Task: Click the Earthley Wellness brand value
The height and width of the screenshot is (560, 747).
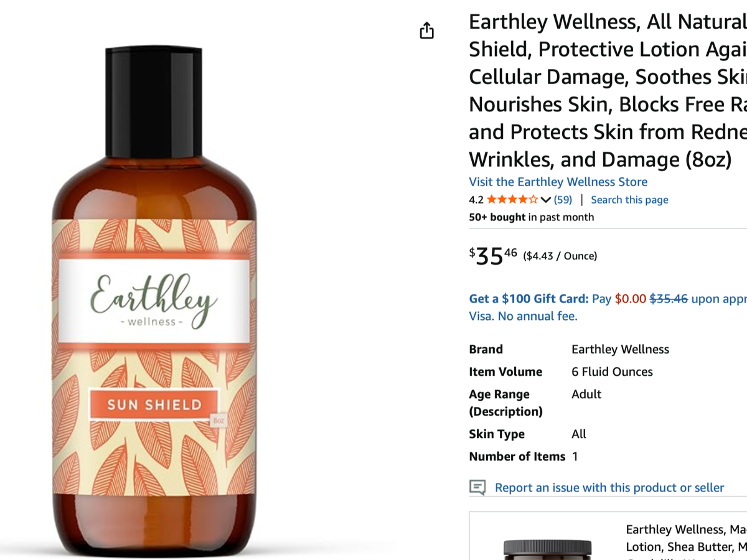Action: (620, 350)
